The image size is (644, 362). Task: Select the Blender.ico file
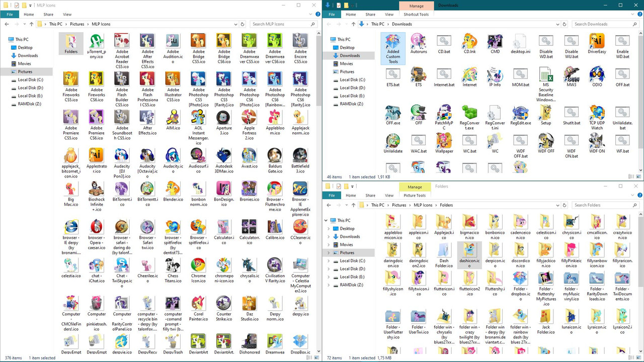click(173, 191)
